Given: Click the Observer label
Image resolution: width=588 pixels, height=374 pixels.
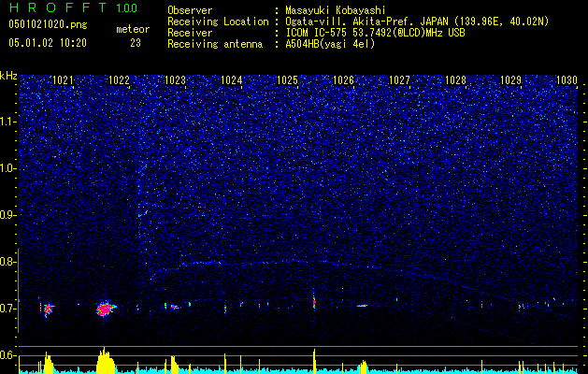Looking at the screenshot, I should click(190, 10).
